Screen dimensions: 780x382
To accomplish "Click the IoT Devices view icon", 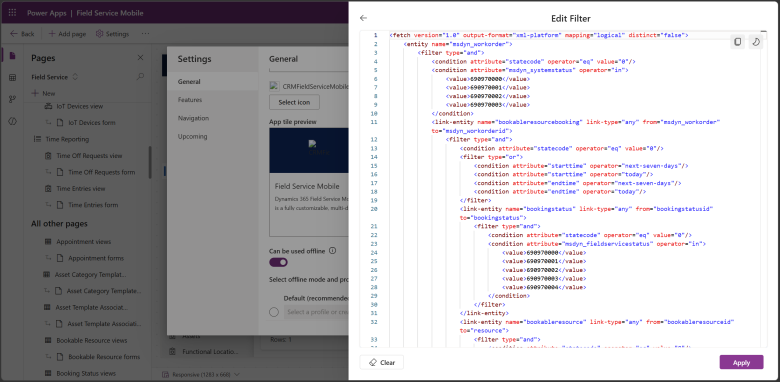I will click(48, 106).
